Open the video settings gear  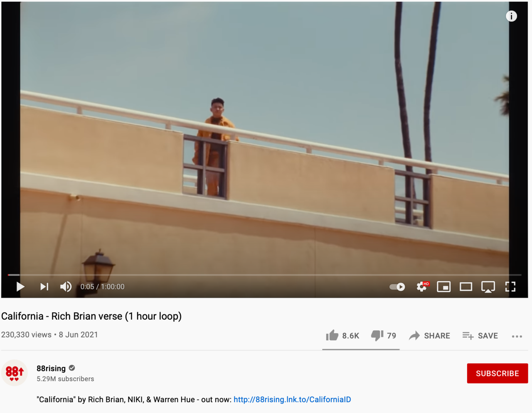tap(422, 287)
